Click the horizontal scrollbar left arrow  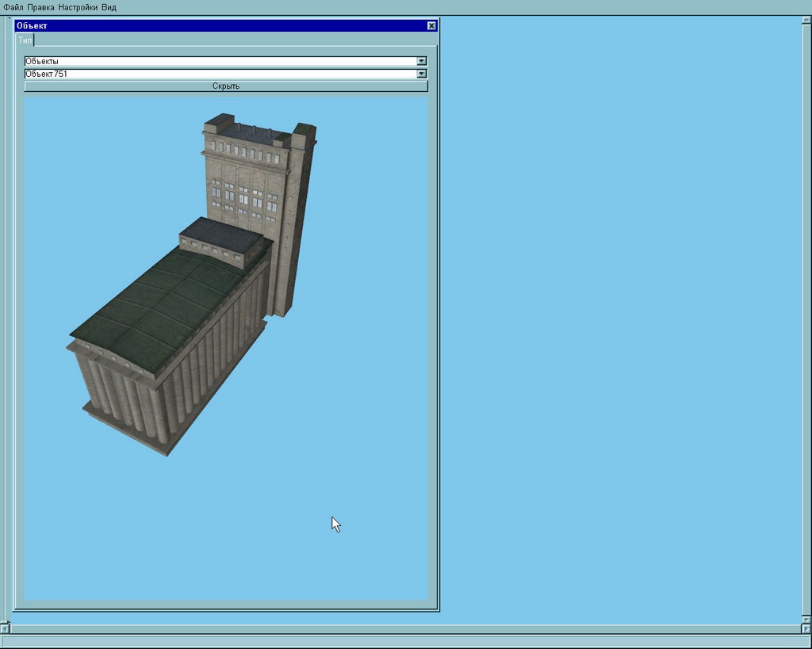point(5,629)
